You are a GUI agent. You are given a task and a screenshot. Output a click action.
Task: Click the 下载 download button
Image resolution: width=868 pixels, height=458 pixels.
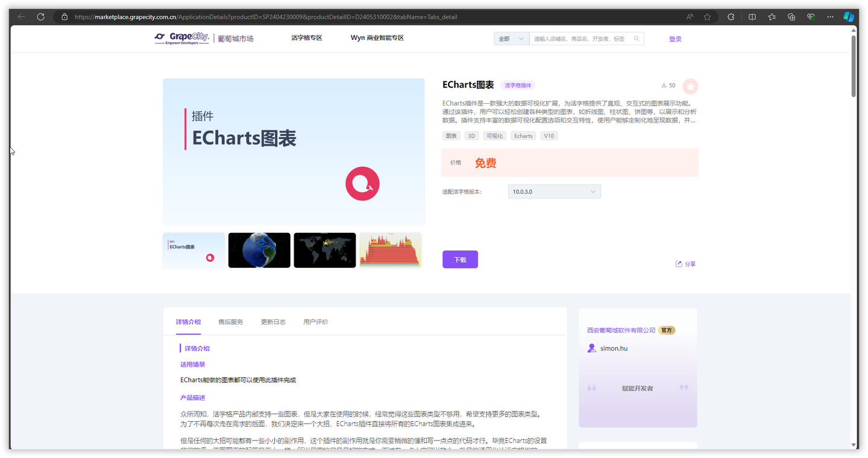coord(460,259)
